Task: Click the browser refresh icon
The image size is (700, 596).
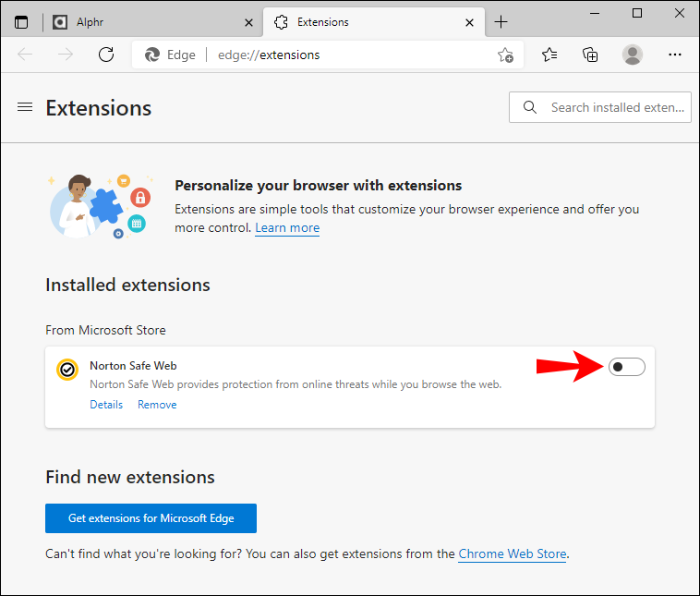Action: (x=106, y=55)
